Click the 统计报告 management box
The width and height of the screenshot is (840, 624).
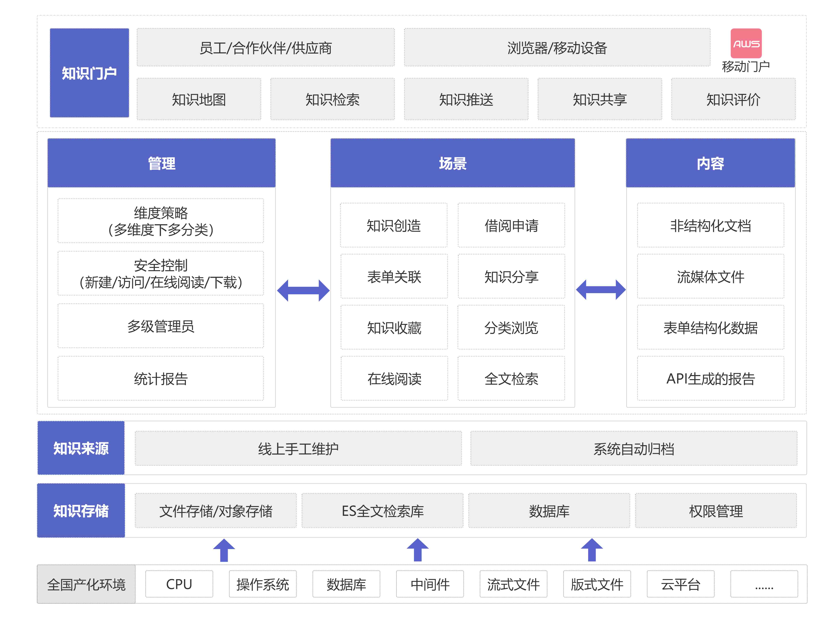pyautogui.click(x=161, y=379)
